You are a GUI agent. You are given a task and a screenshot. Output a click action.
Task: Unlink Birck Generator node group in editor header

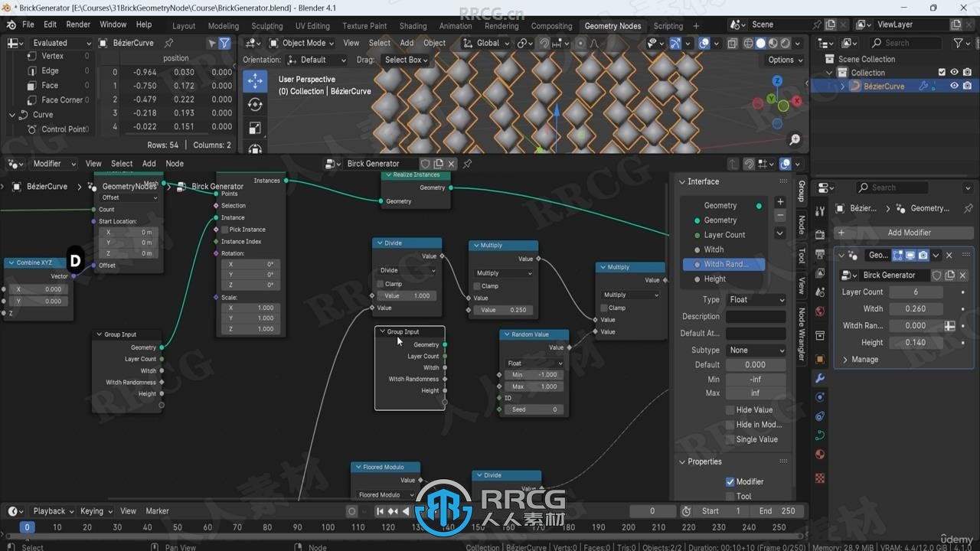pos(452,164)
